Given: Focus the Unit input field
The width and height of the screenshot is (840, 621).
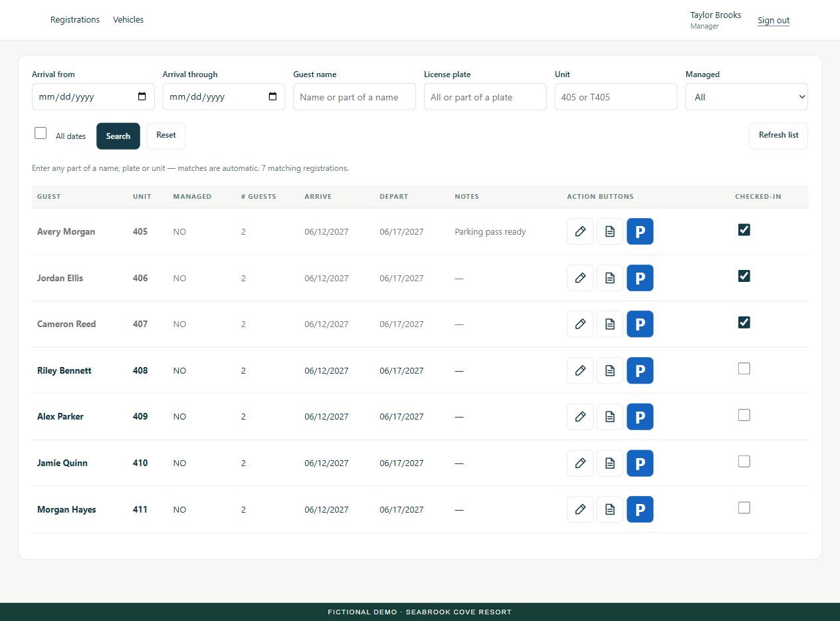Looking at the screenshot, I should coord(616,96).
